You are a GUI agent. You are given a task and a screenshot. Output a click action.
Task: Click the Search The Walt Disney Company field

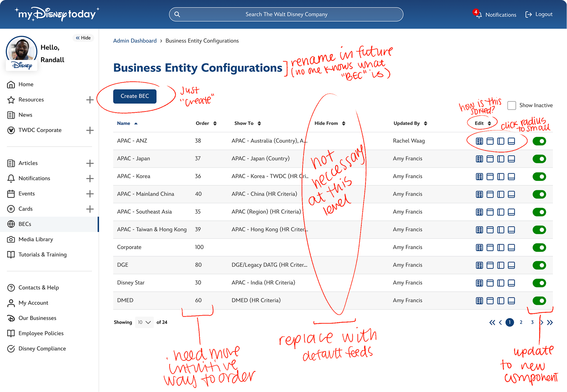(x=286, y=14)
